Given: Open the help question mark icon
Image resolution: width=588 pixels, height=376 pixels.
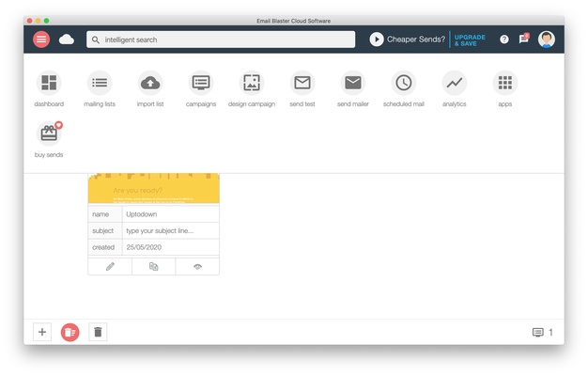Looking at the screenshot, I should [504, 39].
